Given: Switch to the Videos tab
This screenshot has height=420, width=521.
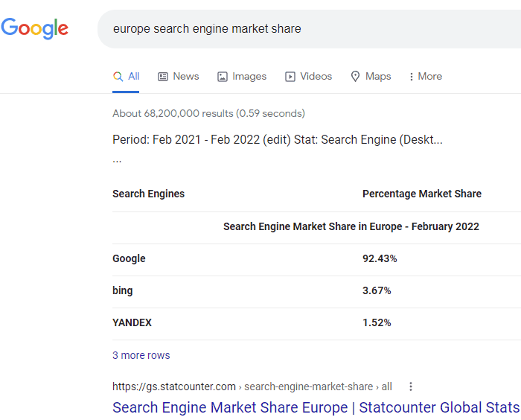Looking at the screenshot, I should click(316, 76).
